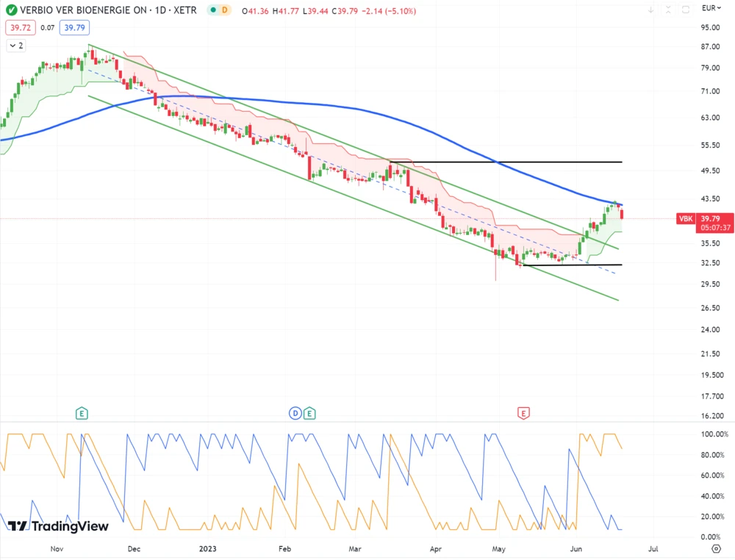Expand the indicators legend showing 2
Screen dimensions: 735x560
(x=15, y=46)
